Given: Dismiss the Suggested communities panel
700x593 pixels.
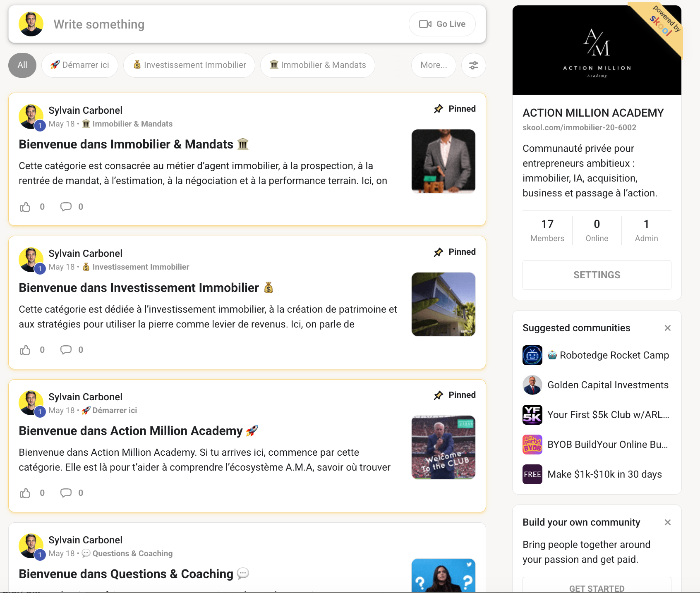Looking at the screenshot, I should [667, 328].
